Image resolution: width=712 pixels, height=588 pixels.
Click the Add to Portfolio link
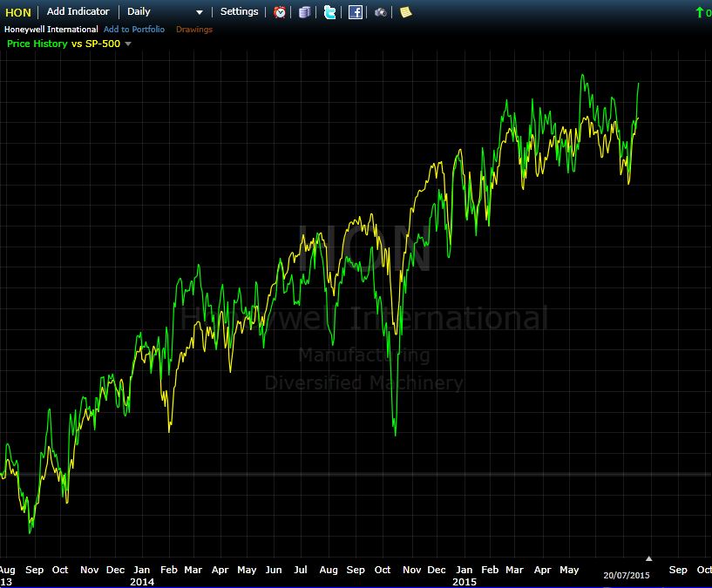pos(133,30)
